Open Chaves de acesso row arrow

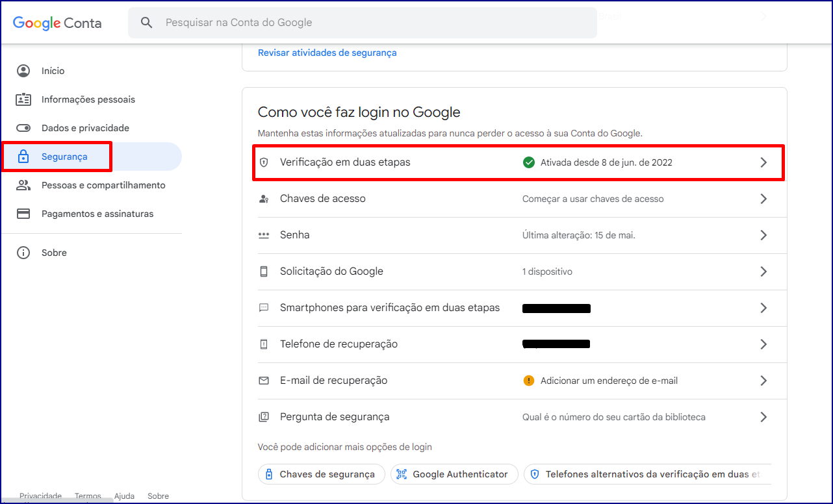point(763,199)
